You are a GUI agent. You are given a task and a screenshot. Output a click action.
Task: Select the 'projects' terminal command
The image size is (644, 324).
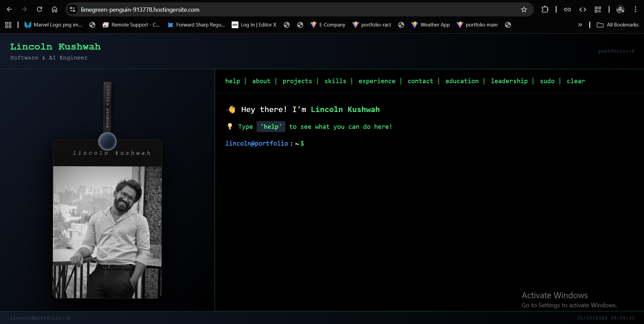[x=297, y=81]
